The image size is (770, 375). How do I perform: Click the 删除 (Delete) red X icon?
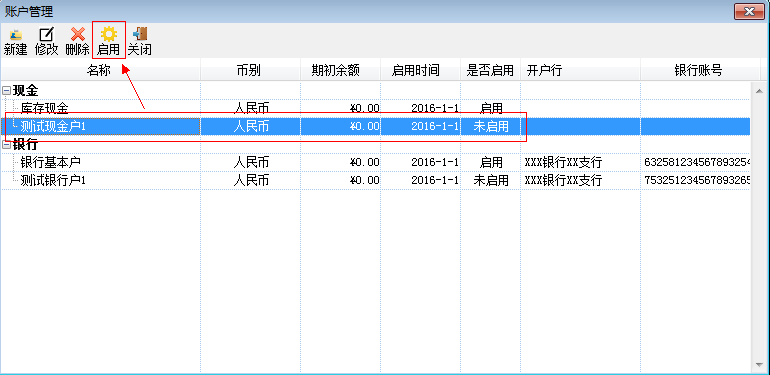78,35
